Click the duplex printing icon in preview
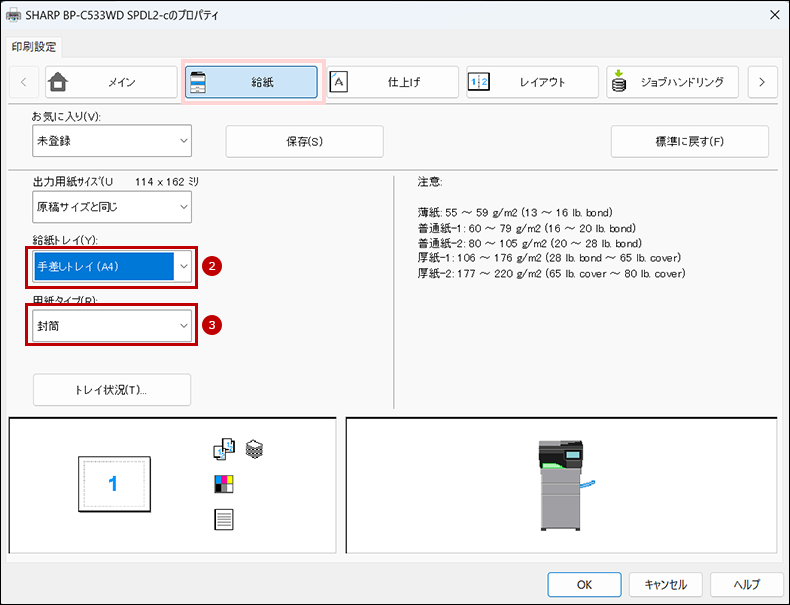Screen dimensions: 790x605 (x=223, y=451)
